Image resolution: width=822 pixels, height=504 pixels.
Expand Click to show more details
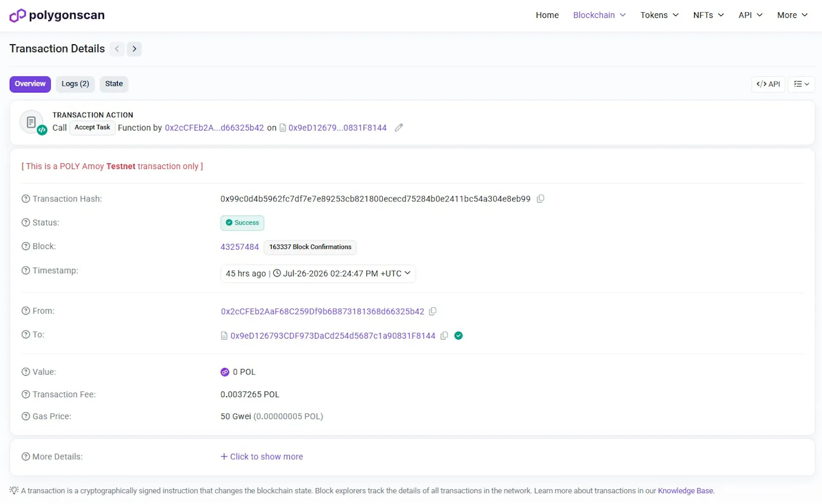262,457
